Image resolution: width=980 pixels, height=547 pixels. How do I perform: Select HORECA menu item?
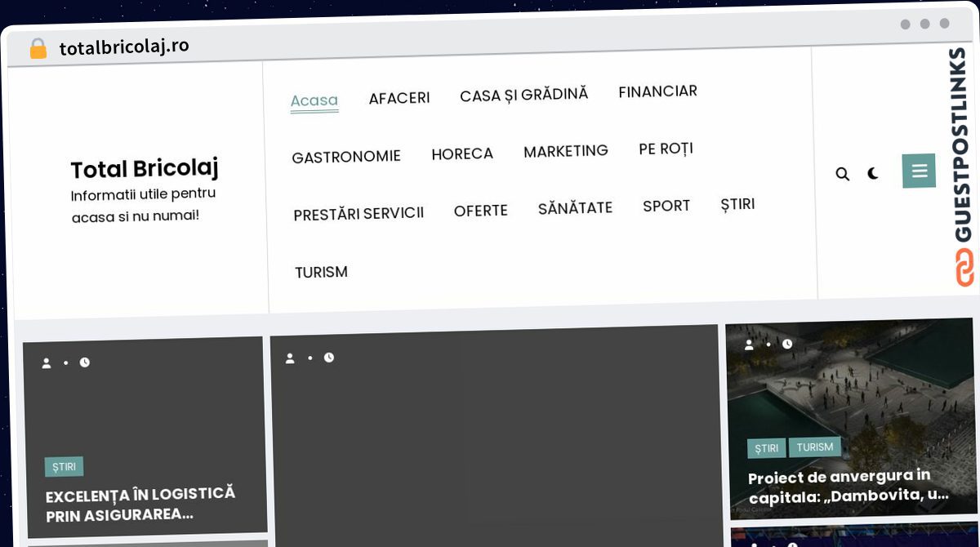pos(462,153)
